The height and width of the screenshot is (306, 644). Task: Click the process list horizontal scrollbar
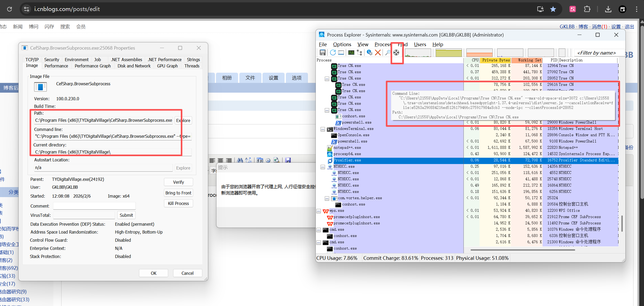tap(522, 250)
